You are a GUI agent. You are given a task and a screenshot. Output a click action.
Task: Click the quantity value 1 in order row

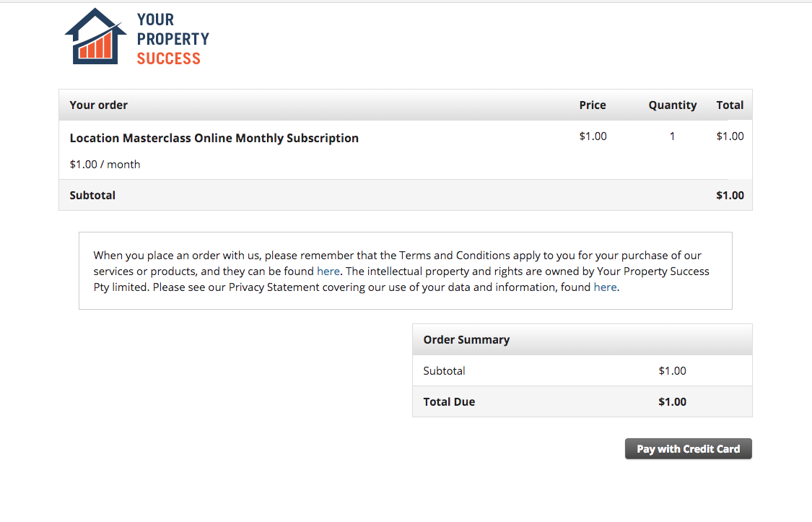[x=672, y=136]
